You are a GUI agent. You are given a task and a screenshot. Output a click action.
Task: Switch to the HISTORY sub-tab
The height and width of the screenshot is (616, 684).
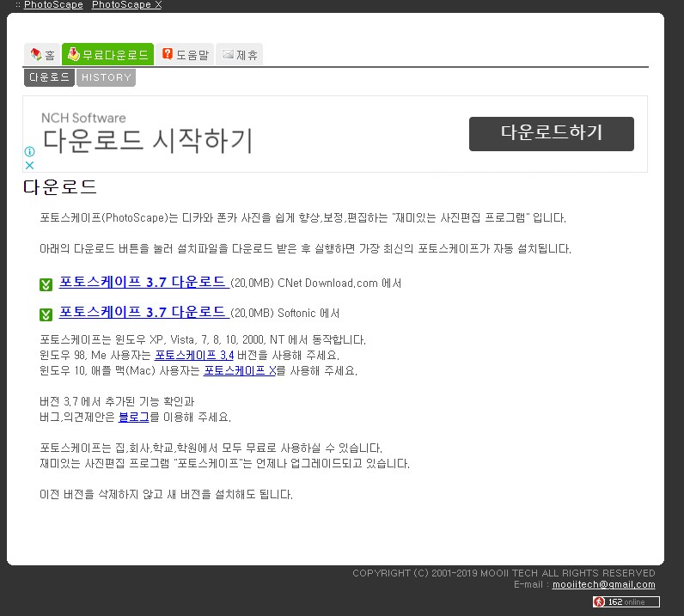(x=106, y=77)
